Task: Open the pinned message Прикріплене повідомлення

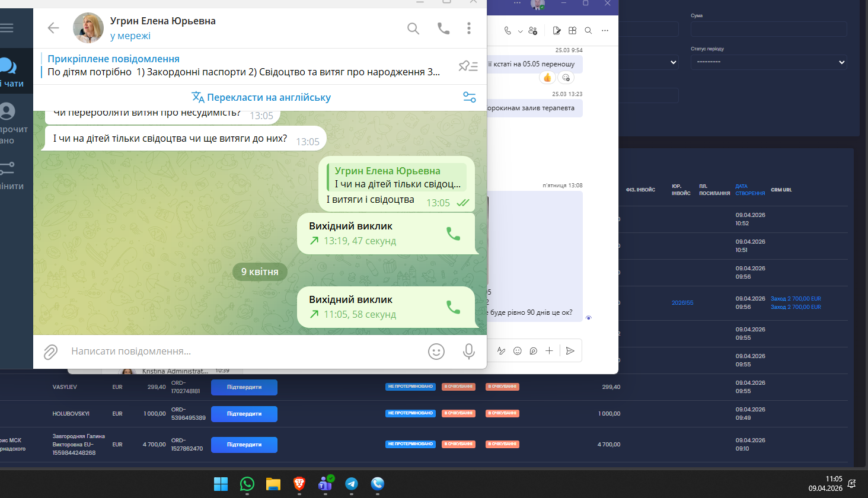Action: click(x=243, y=66)
